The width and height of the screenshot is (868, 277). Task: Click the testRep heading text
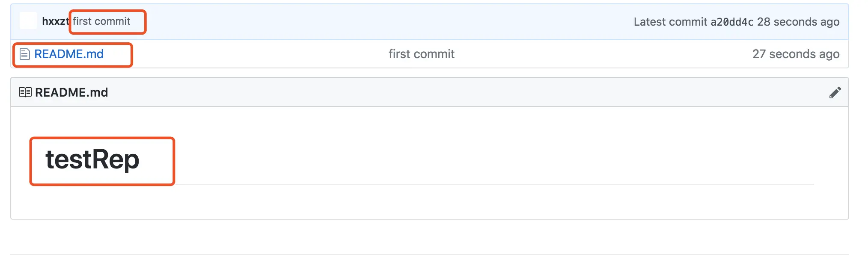point(92,159)
